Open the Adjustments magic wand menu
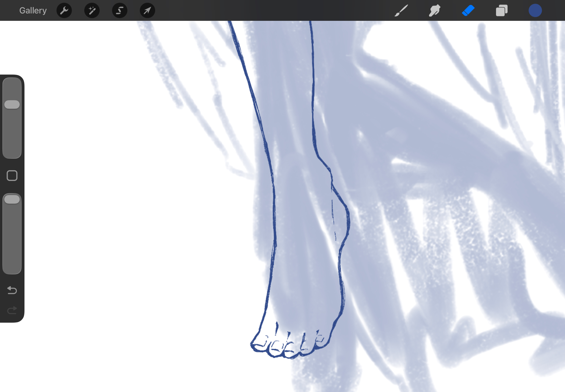The width and height of the screenshot is (565, 392). click(x=92, y=11)
